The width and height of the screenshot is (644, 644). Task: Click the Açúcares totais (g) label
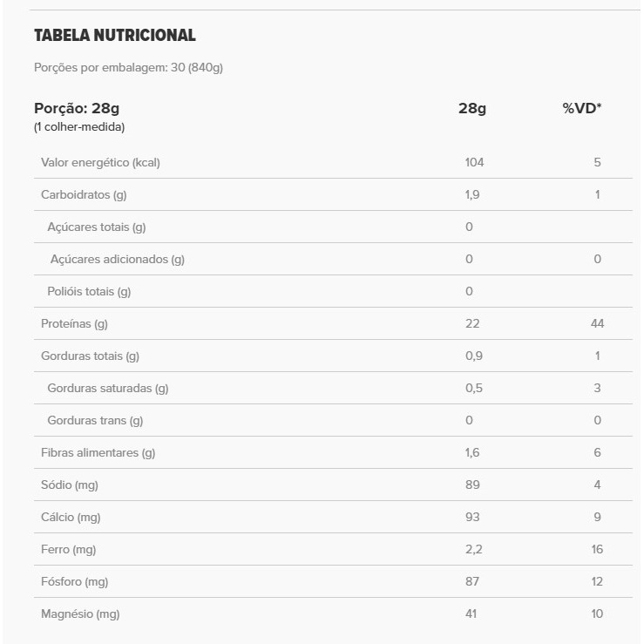click(96, 227)
